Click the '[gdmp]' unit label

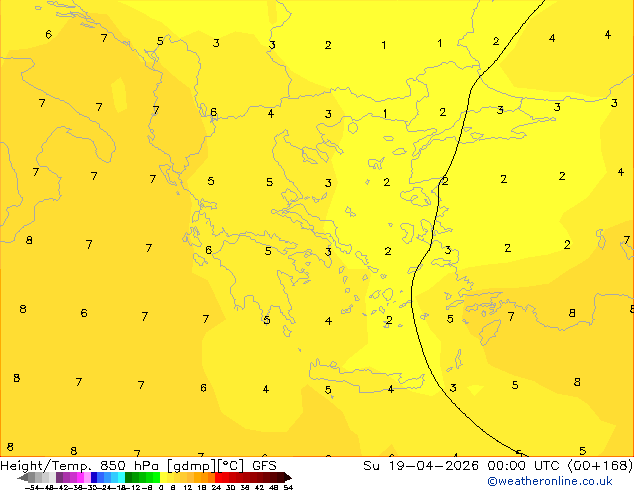coord(191,466)
